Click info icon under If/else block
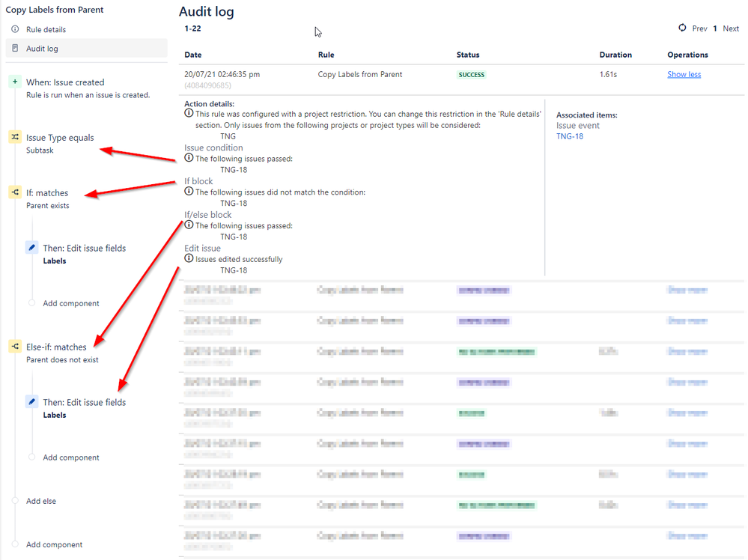This screenshot has height=560, width=748. (x=189, y=225)
